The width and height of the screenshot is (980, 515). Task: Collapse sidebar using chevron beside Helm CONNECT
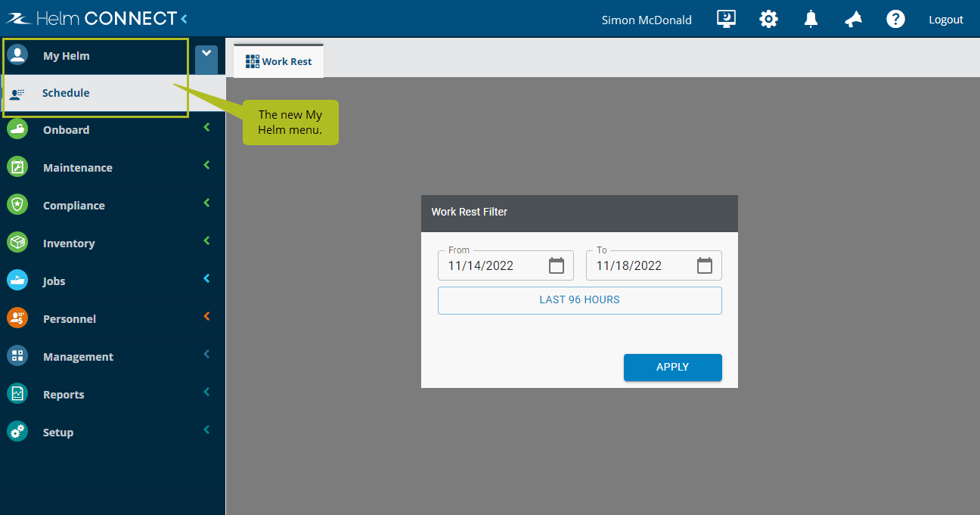(x=184, y=18)
